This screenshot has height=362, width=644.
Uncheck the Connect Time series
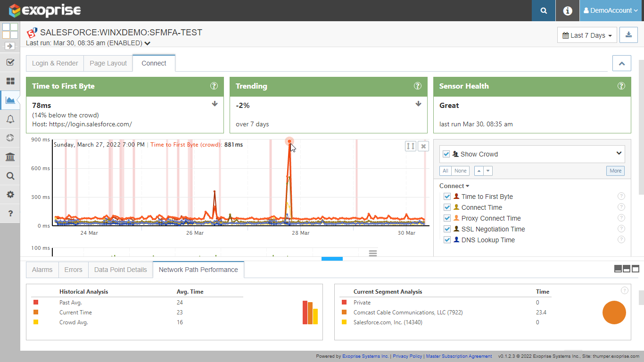tap(447, 207)
